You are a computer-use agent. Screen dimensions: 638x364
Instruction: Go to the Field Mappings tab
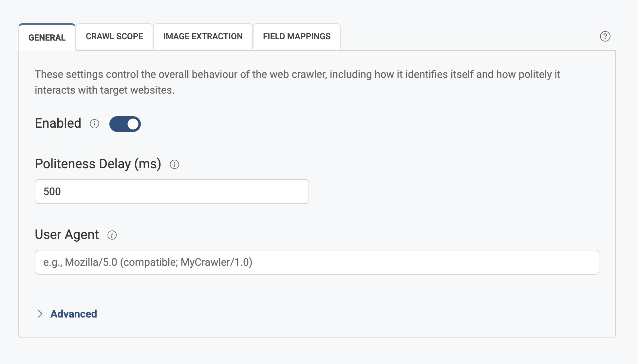tap(296, 36)
